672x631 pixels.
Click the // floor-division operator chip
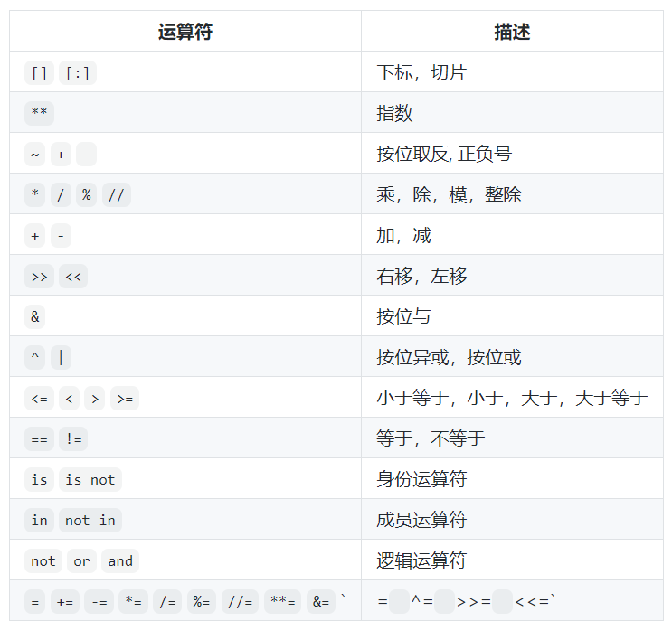point(117,195)
